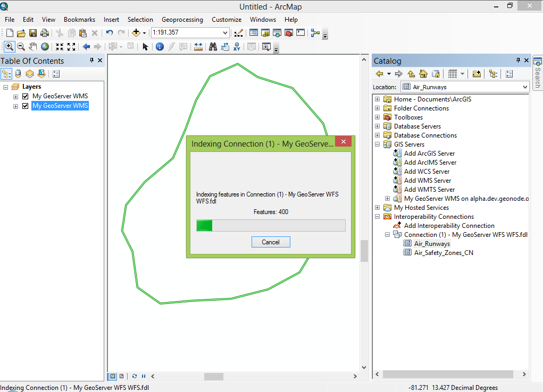Connect to folder in Catalog
543x392 pixels.
477,74
